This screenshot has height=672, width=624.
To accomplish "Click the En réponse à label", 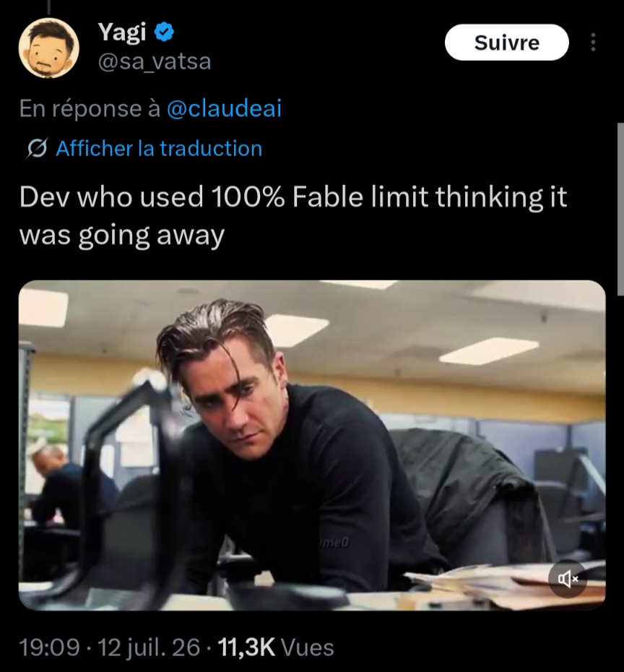I will point(90,108).
